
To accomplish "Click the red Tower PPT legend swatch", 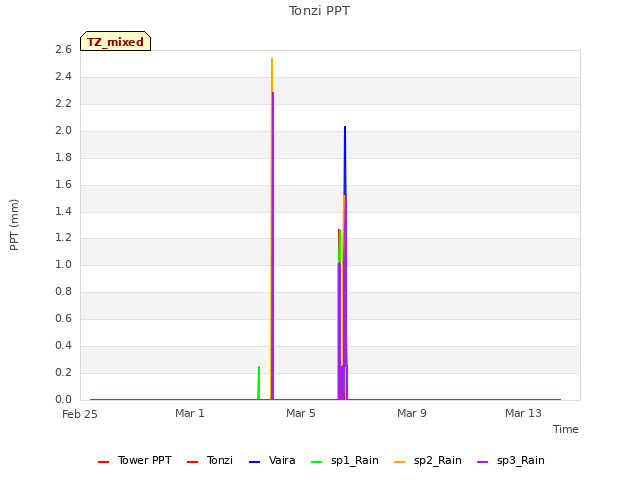I will pos(104,462).
